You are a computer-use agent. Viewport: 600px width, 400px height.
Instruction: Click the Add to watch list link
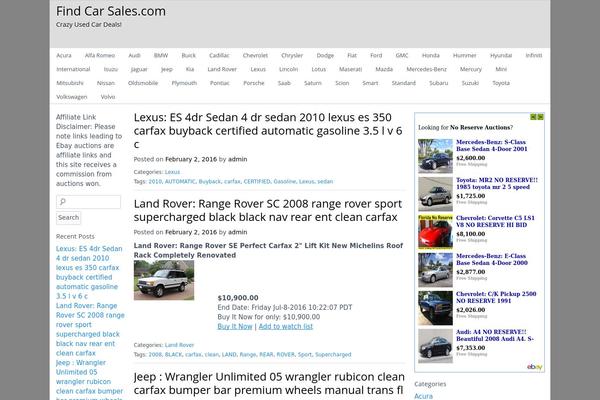(286, 327)
